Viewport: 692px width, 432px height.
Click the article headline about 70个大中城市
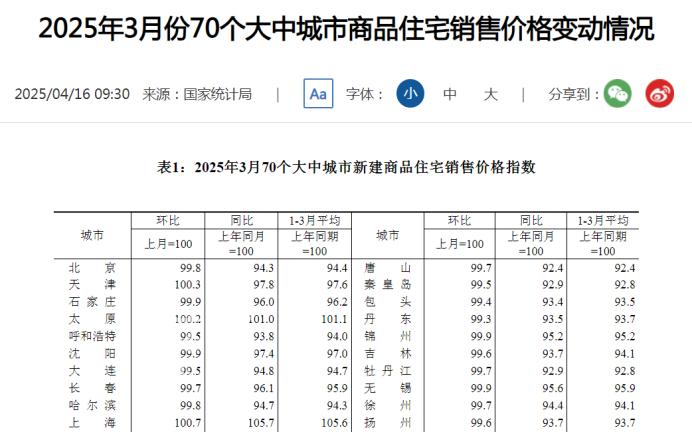[346, 29]
